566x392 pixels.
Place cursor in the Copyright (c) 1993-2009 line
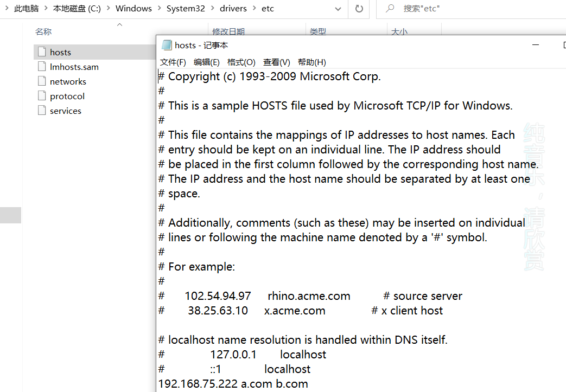270,76
